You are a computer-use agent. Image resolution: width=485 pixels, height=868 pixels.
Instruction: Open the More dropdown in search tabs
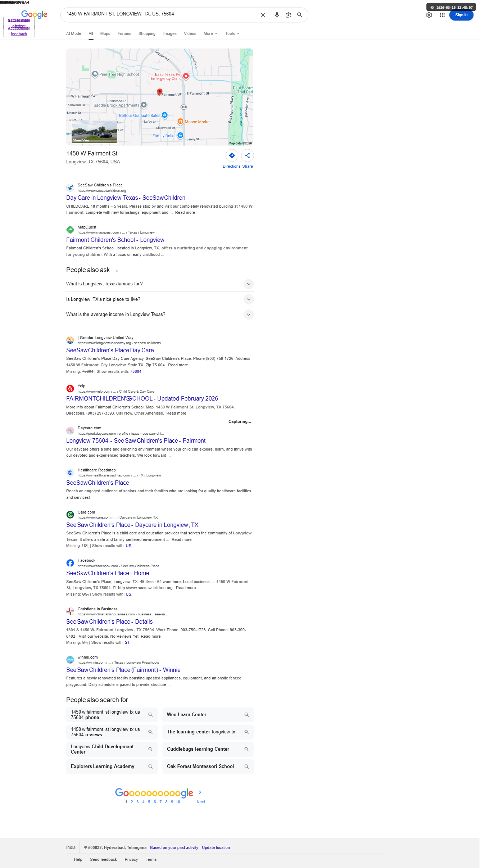point(210,34)
